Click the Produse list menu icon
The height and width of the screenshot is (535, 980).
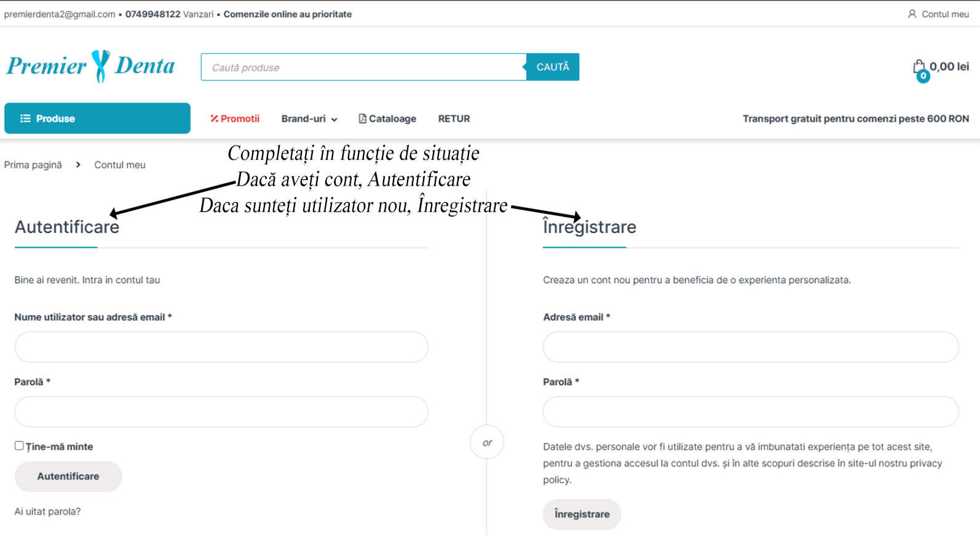click(25, 118)
